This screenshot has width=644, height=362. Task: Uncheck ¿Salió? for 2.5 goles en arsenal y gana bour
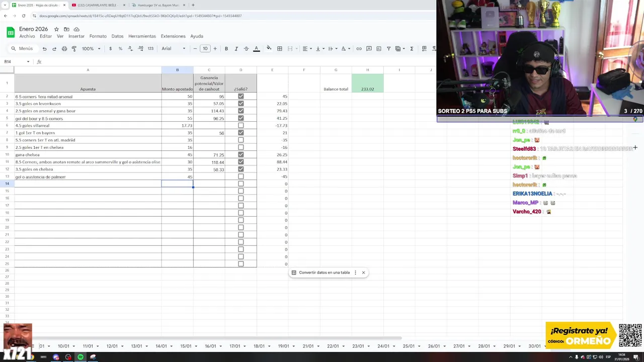(240, 111)
